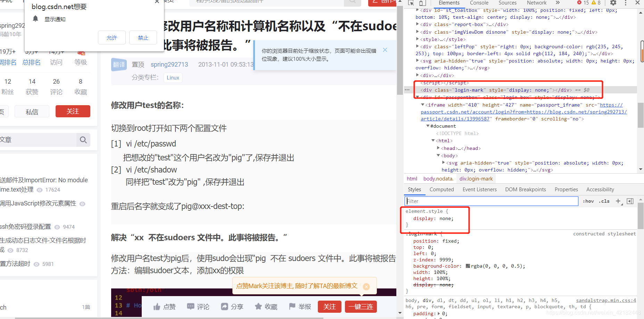The height and width of the screenshot is (319, 644).
Task: Click the red 关注 button in sidebar
Action: 73,111
